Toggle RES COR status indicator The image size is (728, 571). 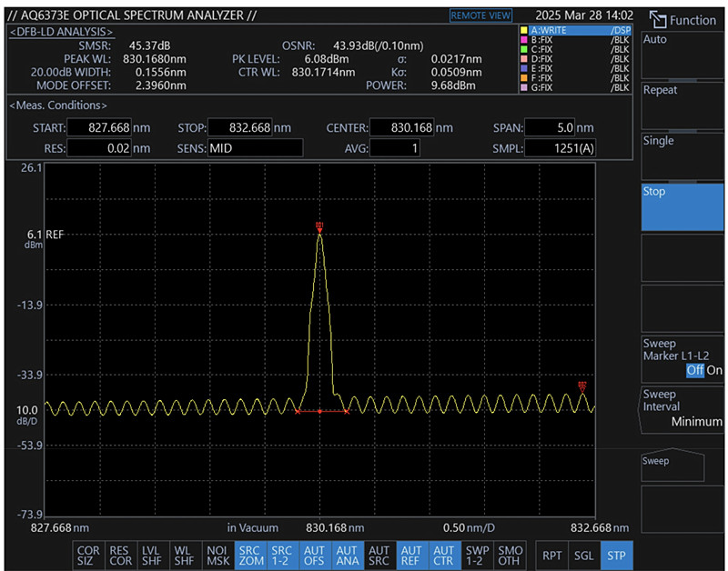click(x=121, y=556)
